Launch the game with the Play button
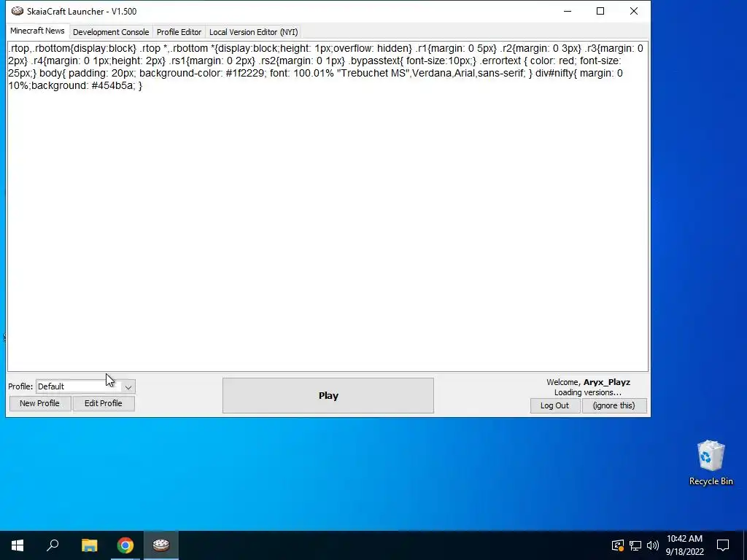This screenshot has height=560, width=747. pyautogui.click(x=328, y=396)
